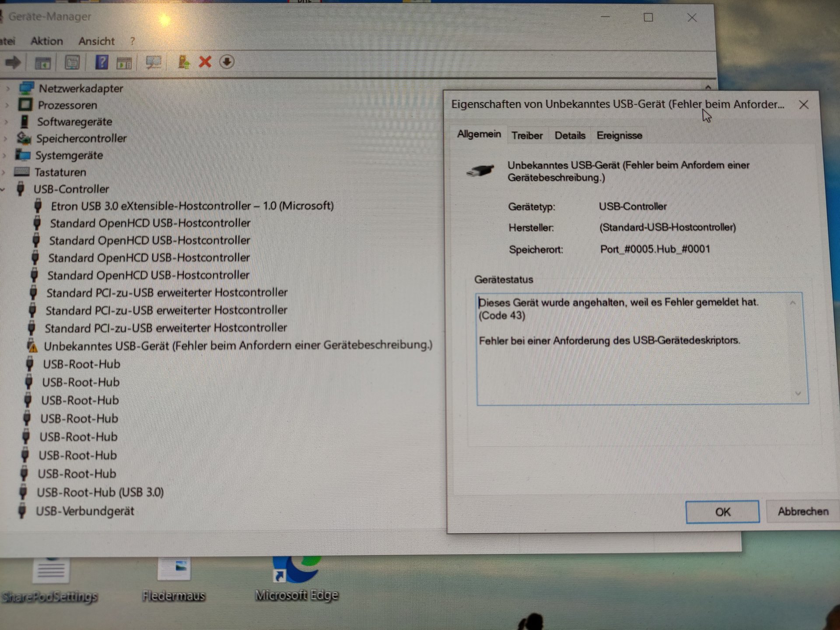Click the USB-Verbundgerät device icon
Viewport: 840px width, 630px height.
(x=22, y=511)
